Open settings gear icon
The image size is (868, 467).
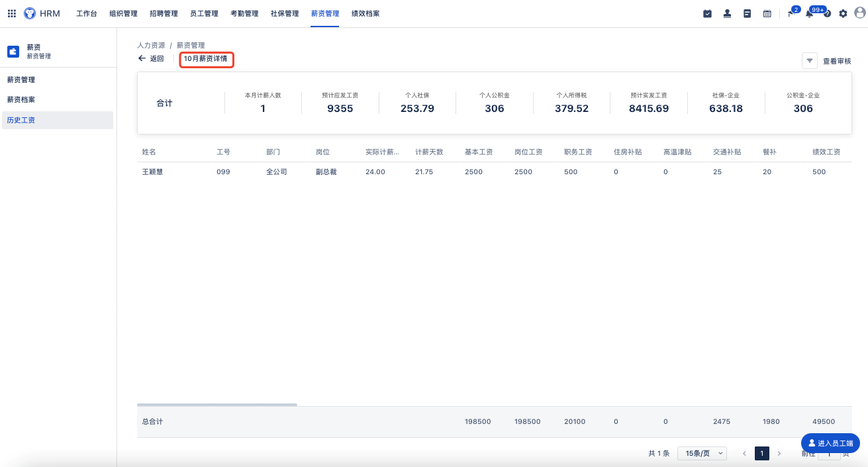coord(843,13)
